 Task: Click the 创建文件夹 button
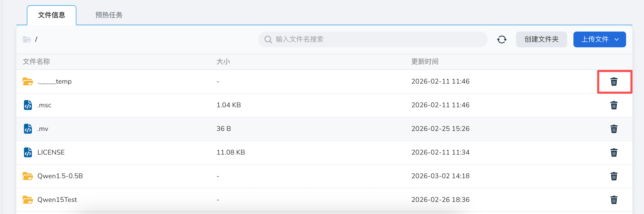click(x=541, y=39)
